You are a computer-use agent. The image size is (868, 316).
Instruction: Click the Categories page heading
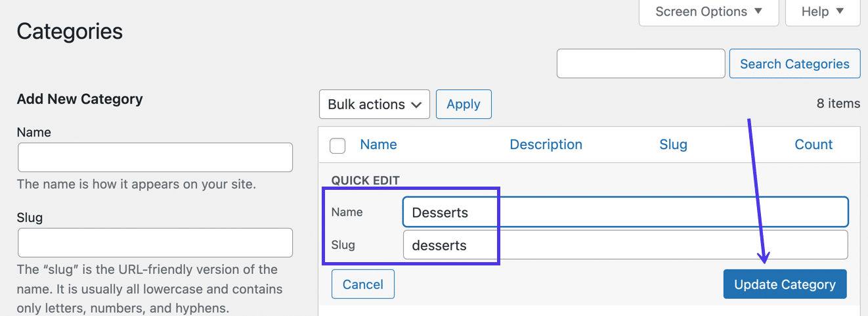[70, 31]
